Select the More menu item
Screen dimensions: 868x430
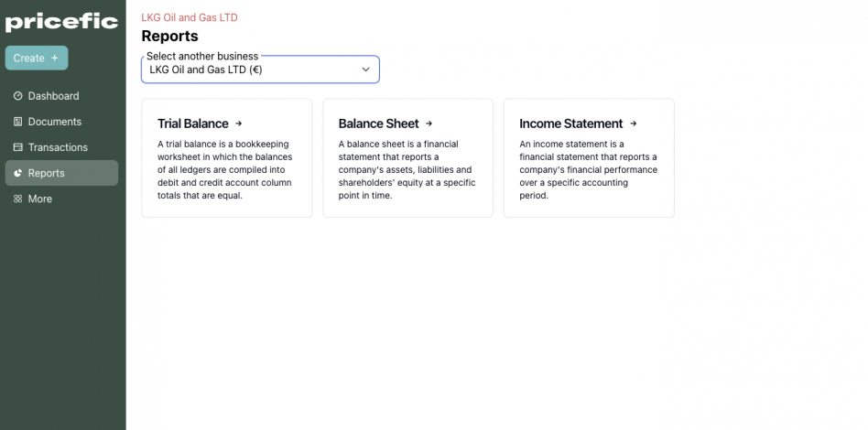(x=61, y=199)
